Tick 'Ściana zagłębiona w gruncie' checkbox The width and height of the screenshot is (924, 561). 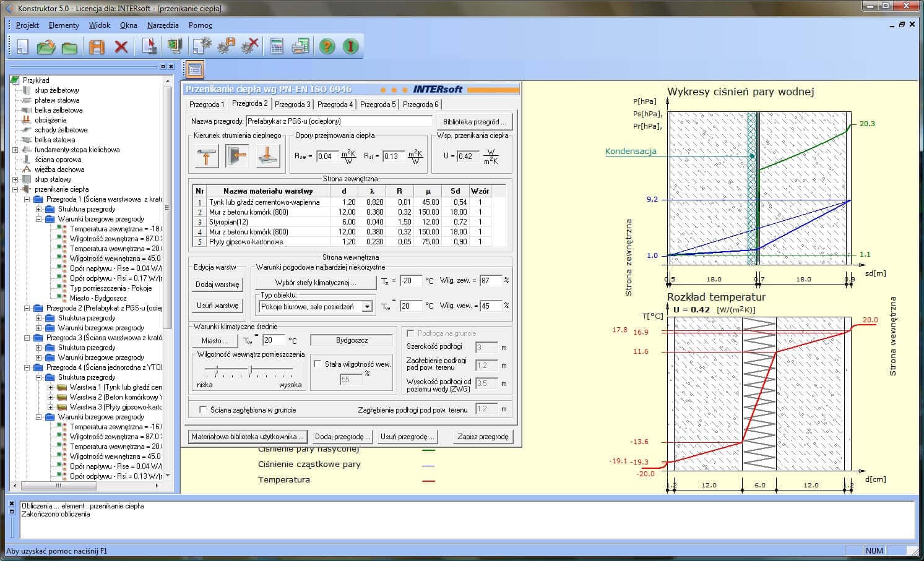tap(202, 409)
